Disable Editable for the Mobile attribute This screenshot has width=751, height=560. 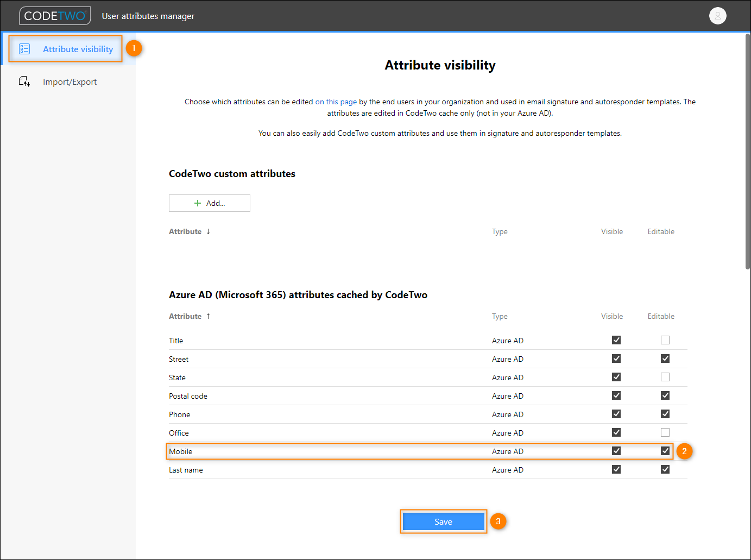click(x=665, y=451)
